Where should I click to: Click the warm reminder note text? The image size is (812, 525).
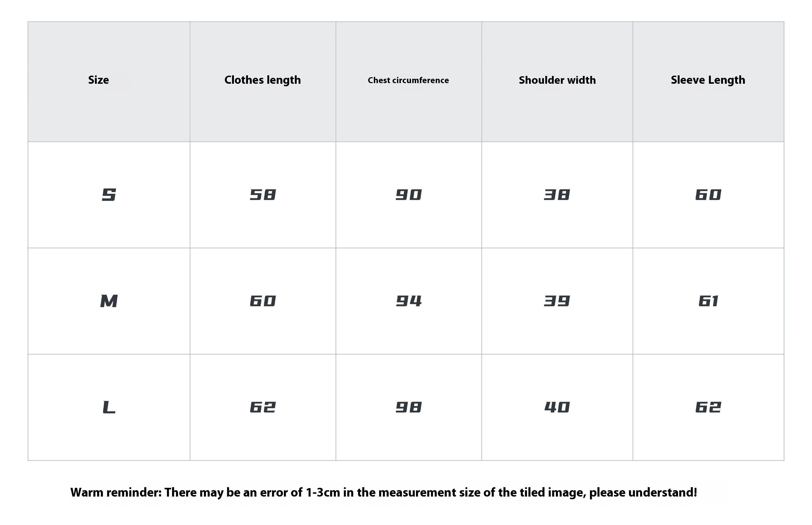384,492
